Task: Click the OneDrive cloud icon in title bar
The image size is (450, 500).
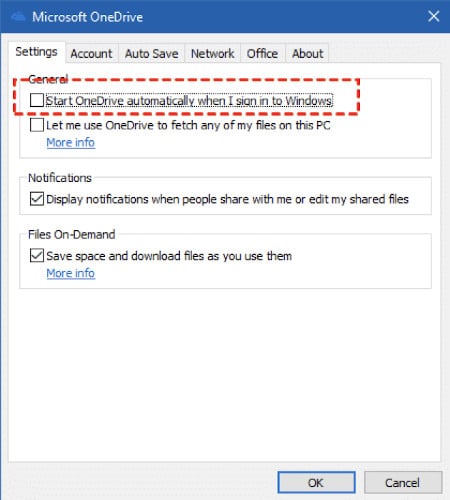Action: click(x=18, y=17)
